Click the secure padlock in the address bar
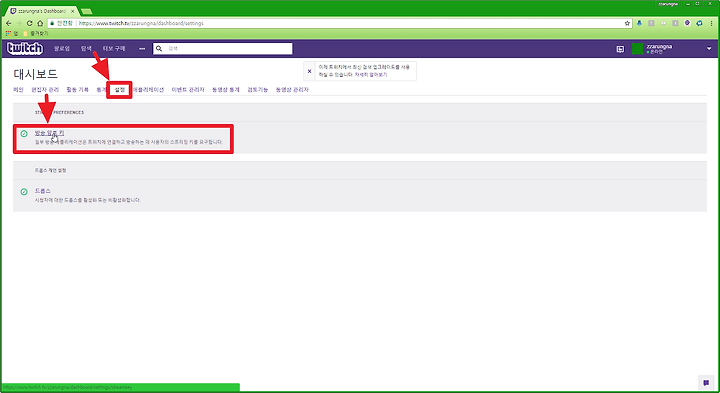 tap(52, 23)
